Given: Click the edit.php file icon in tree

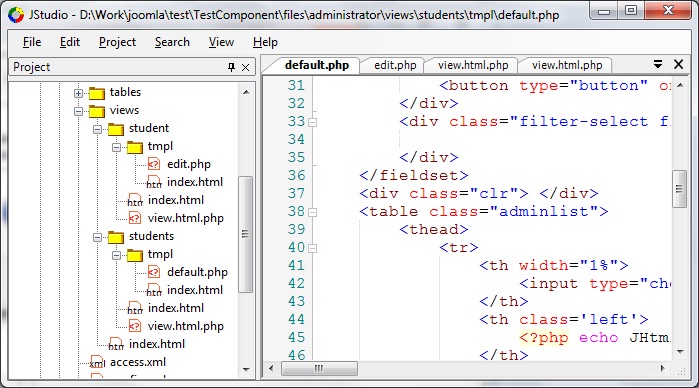Looking at the screenshot, I should (x=154, y=164).
